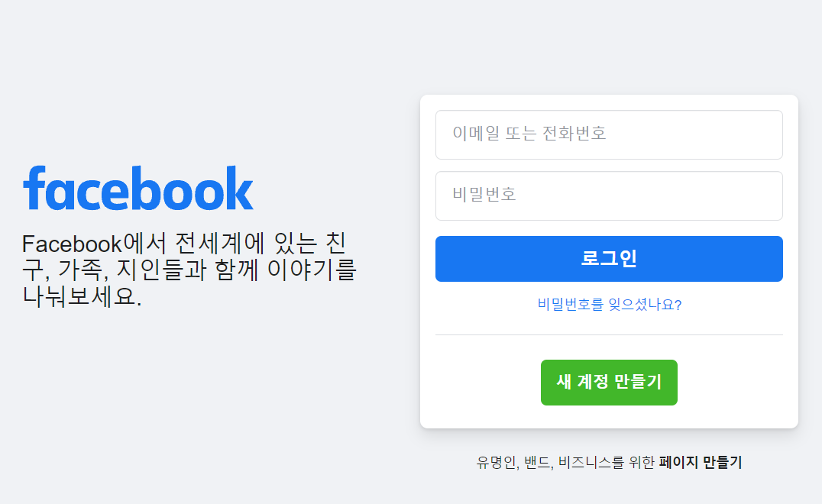The height and width of the screenshot is (504, 822).
Task: Start sign-up via the green create account button
Action: (609, 383)
